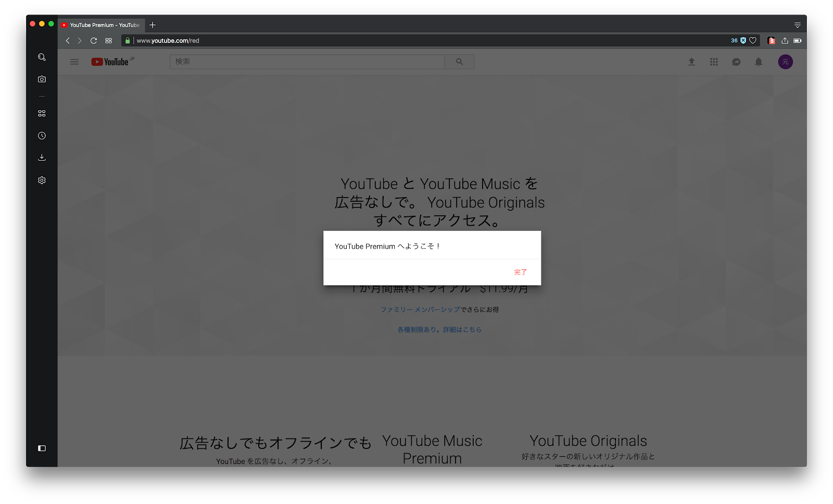Select the YouTube Premium - YouTube tab
Screen dimensions: 833x504
point(102,25)
